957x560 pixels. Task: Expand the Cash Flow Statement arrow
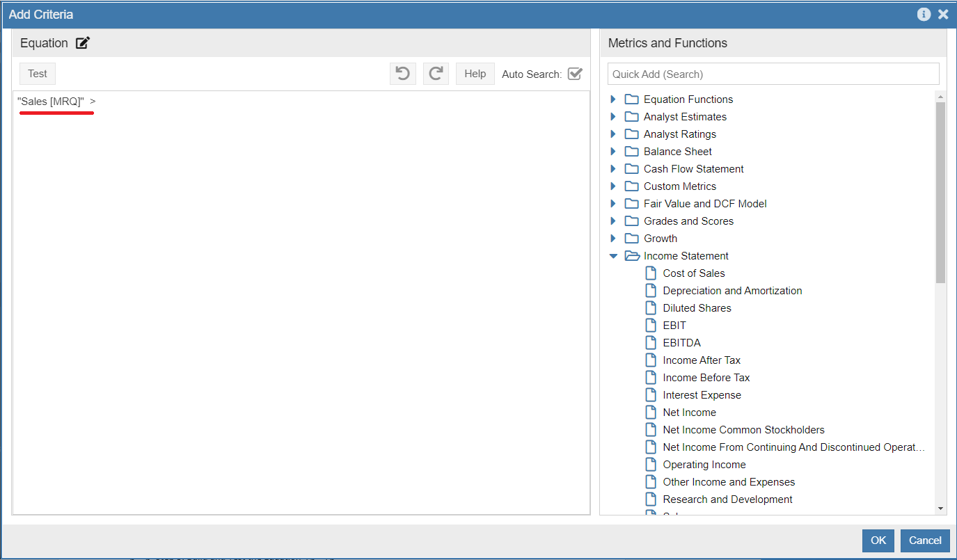[x=613, y=169]
